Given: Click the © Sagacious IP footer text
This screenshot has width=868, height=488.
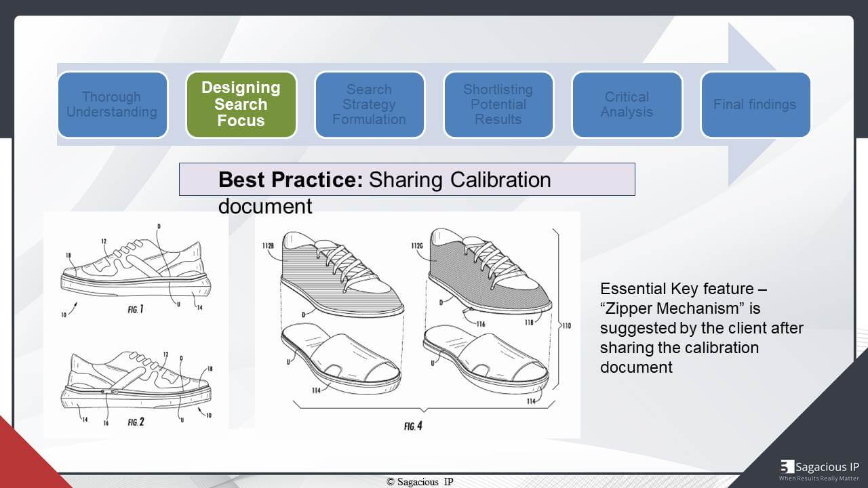Looking at the screenshot, I should [420, 482].
